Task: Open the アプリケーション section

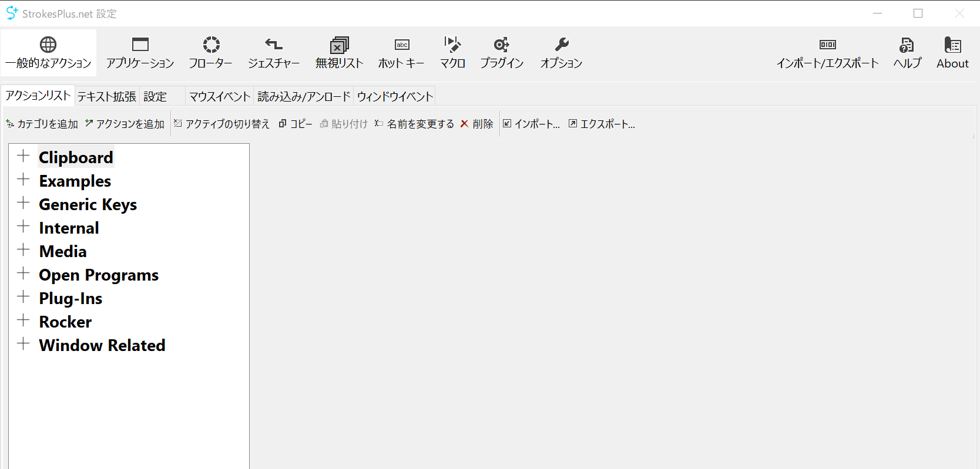Action: click(x=140, y=53)
